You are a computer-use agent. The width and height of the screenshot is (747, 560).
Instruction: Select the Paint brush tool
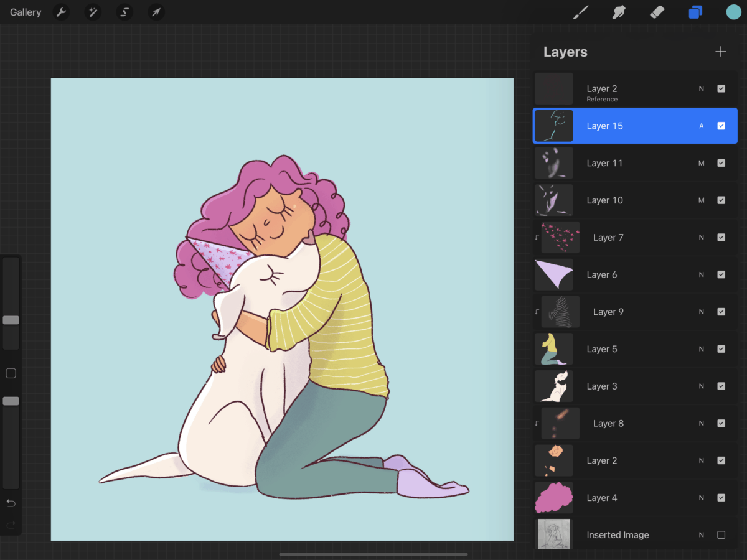point(580,12)
